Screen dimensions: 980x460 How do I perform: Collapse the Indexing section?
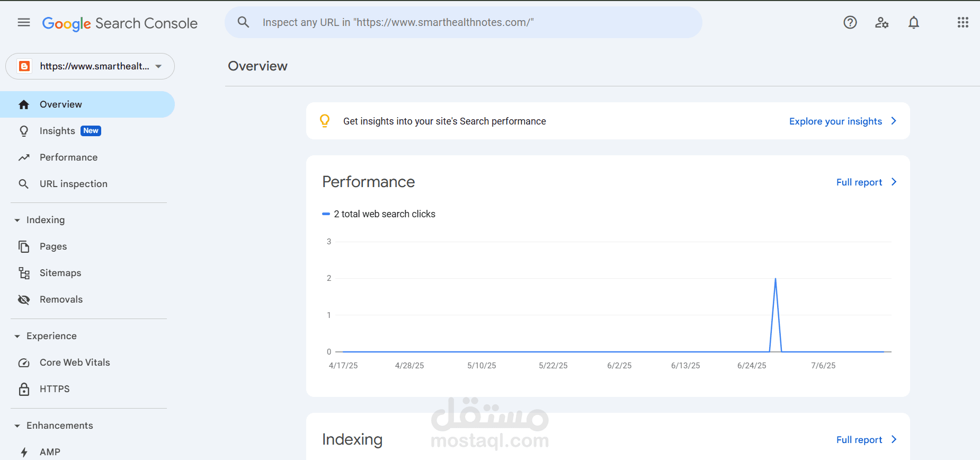(x=17, y=220)
